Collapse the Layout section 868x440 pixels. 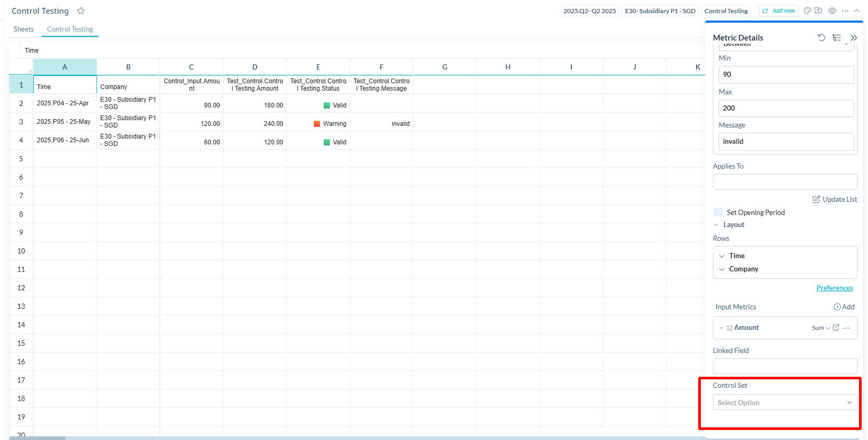click(x=716, y=225)
